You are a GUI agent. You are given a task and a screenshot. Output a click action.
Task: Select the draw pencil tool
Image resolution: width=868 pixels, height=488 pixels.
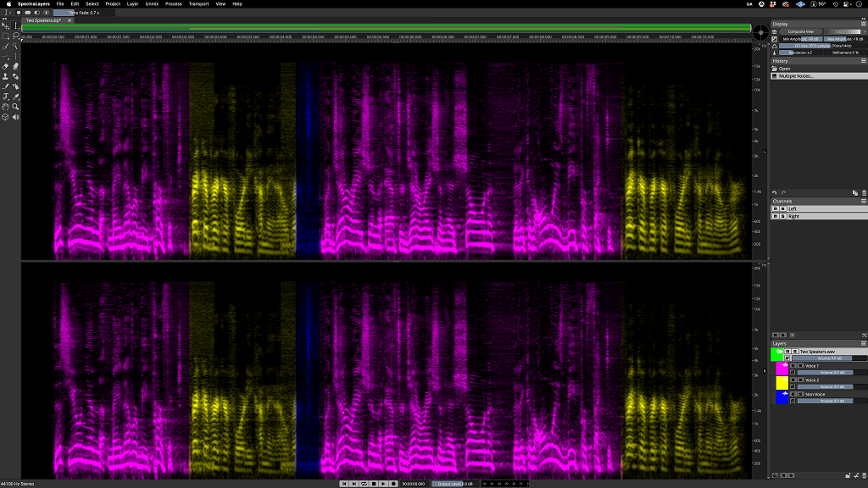coord(6,86)
